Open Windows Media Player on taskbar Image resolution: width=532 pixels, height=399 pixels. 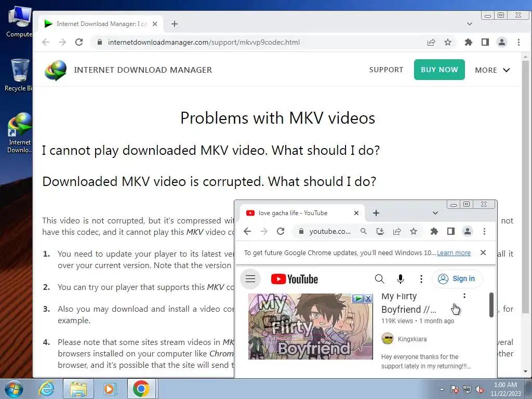click(109, 389)
